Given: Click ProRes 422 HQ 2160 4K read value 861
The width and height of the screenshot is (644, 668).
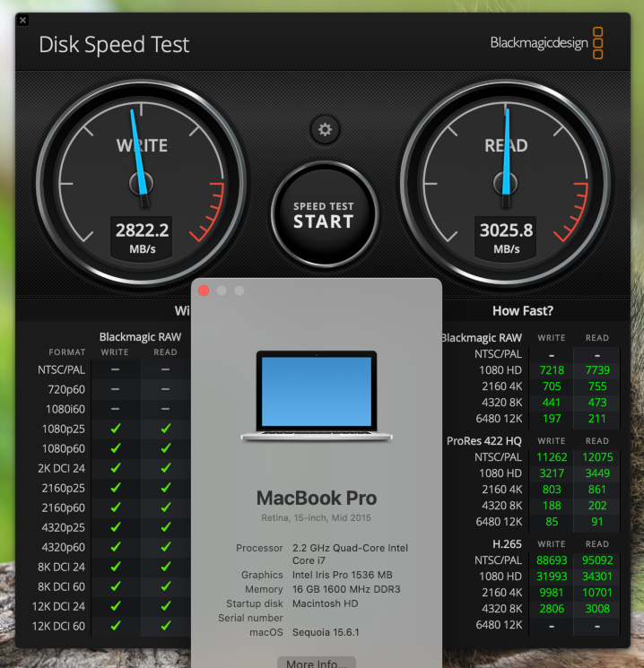Looking at the screenshot, I should click(597, 490).
